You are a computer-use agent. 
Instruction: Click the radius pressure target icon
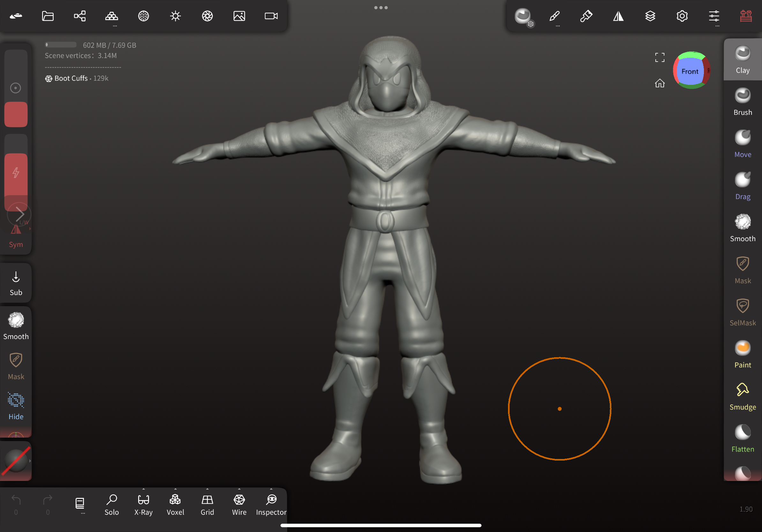click(x=16, y=88)
